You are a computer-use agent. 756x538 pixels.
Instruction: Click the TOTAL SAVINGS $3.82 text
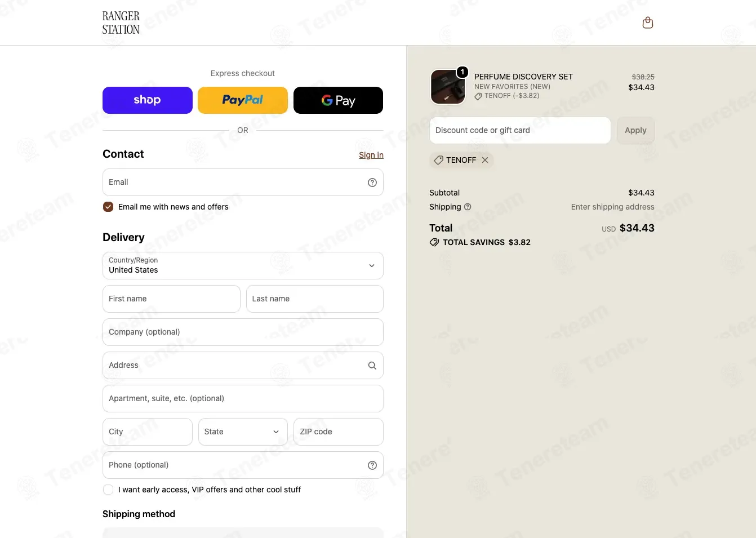coord(487,242)
